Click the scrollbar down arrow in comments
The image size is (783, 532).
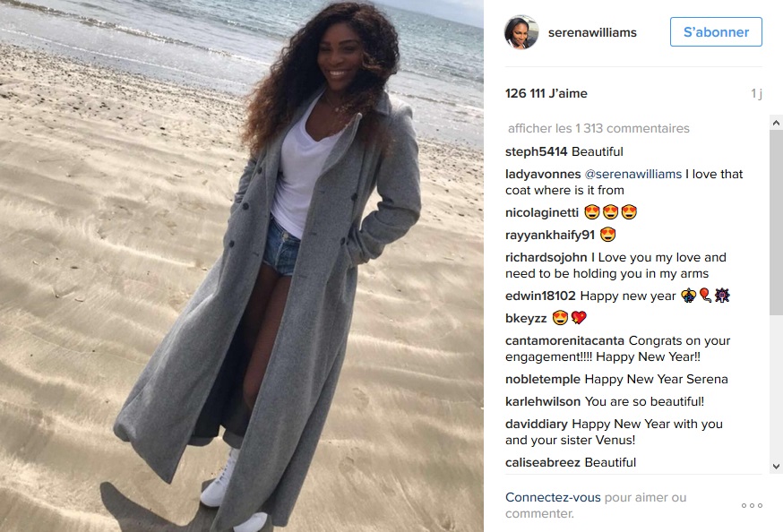776,467
